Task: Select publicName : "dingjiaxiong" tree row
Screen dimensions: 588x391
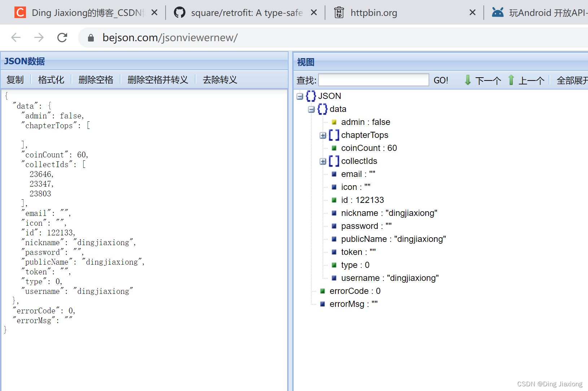Action: coord(394,239)
